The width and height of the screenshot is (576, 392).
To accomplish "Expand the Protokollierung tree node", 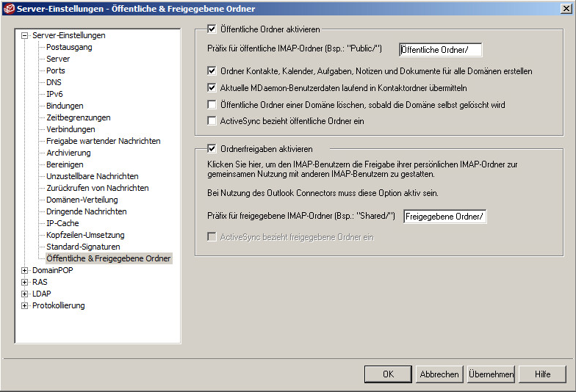I will (25, 305).
